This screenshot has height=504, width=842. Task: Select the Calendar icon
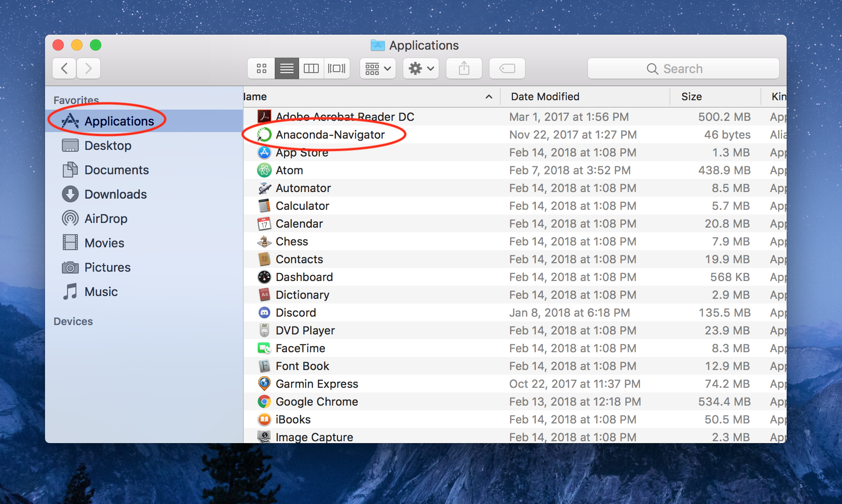pyautogui.click(x=264, y=223)
